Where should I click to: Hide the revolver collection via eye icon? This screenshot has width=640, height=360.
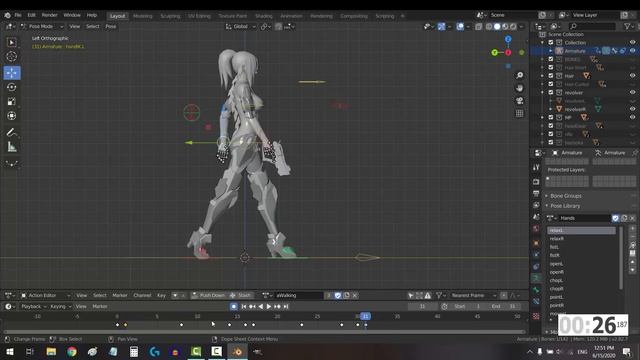[632, 93]
